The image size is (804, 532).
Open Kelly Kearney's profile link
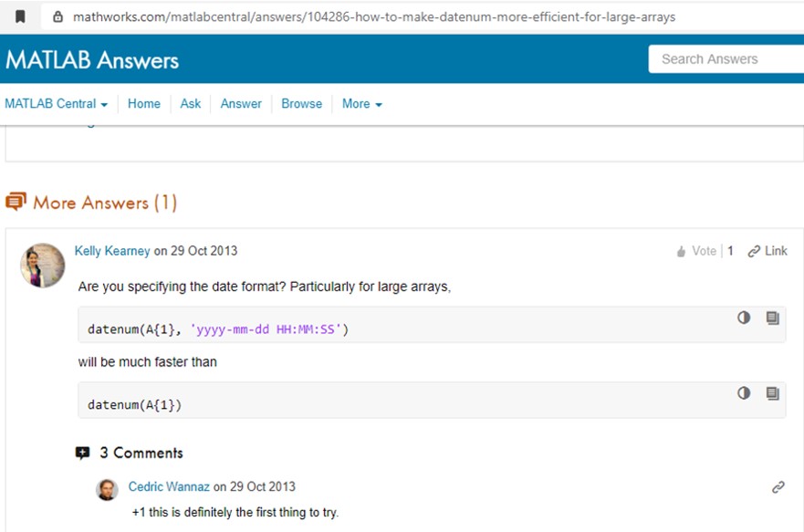click(x=112, y=251)
